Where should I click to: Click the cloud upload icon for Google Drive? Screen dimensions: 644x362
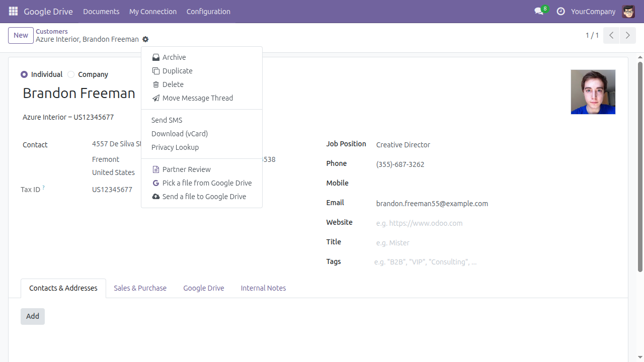click(156, 197)
